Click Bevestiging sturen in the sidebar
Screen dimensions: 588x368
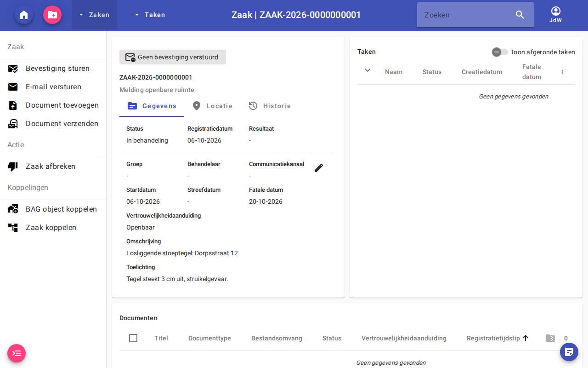click(53, 69)
